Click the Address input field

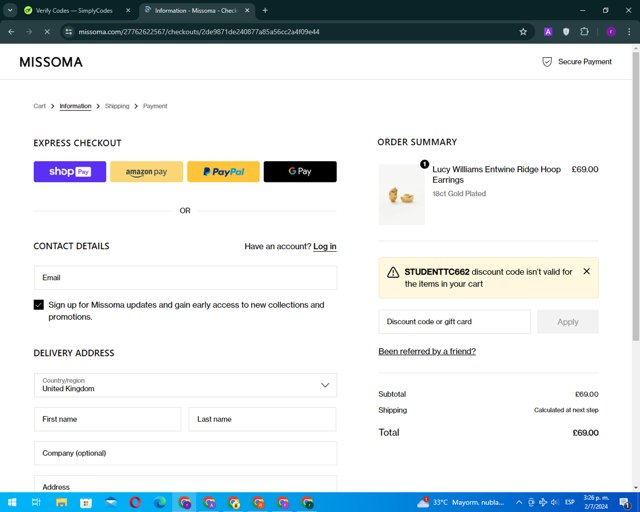(x=185, y=484)
